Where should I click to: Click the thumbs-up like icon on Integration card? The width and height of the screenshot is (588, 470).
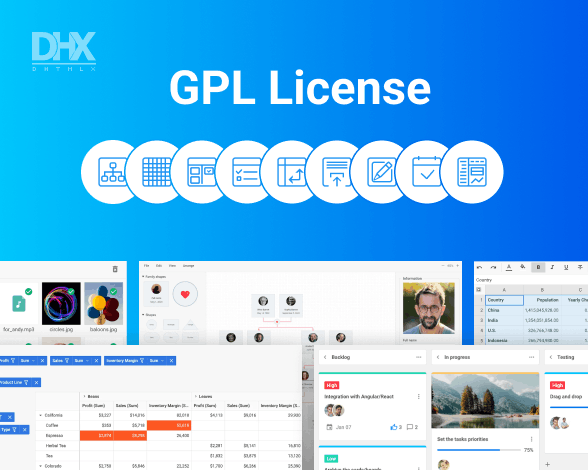393,427
